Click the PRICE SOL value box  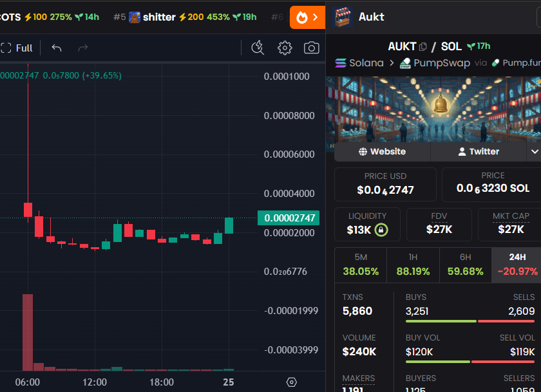coord(491,184)
